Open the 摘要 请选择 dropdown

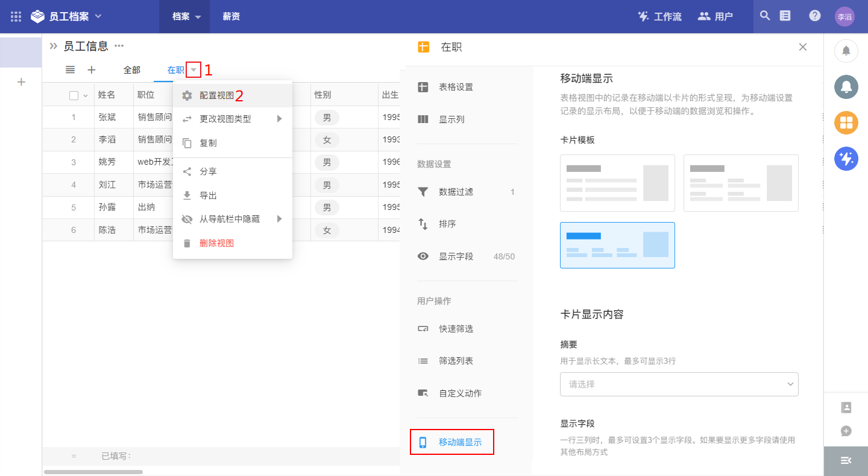679,384
